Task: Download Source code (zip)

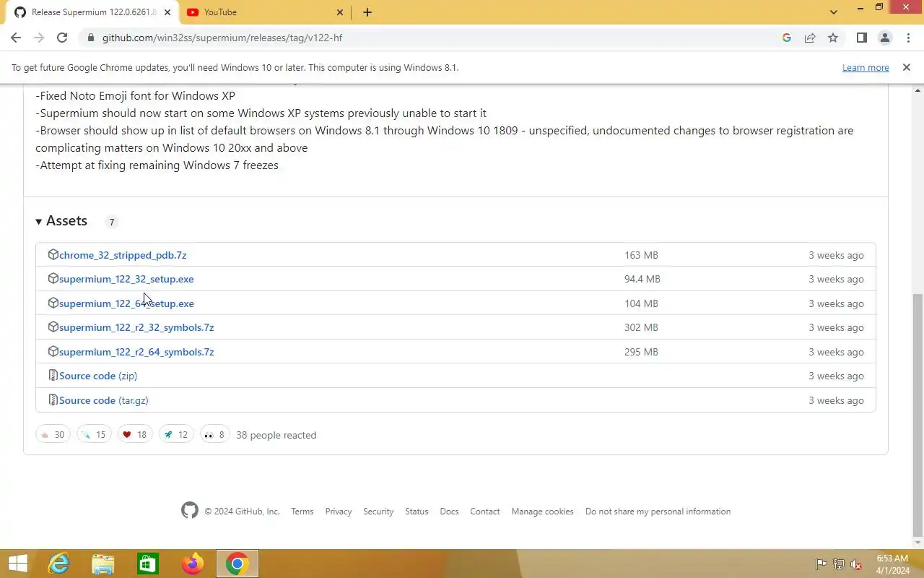Action: point(98,376)
